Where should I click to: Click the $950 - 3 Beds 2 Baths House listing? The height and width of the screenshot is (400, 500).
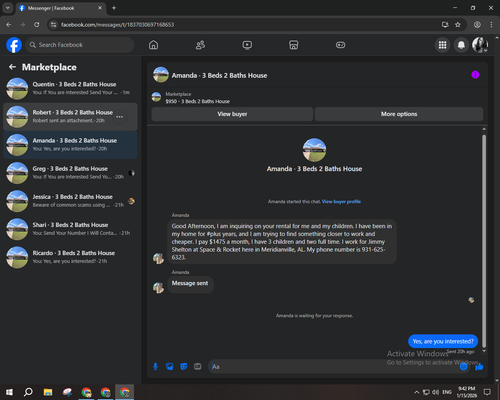coord(198,101)
